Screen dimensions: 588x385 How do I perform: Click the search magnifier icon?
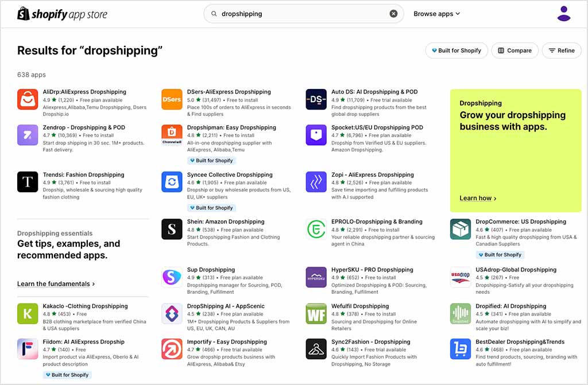[214, 14]
